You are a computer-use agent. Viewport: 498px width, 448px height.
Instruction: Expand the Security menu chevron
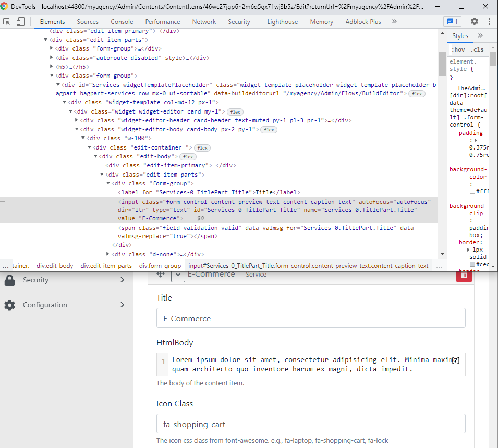[123, 280]
